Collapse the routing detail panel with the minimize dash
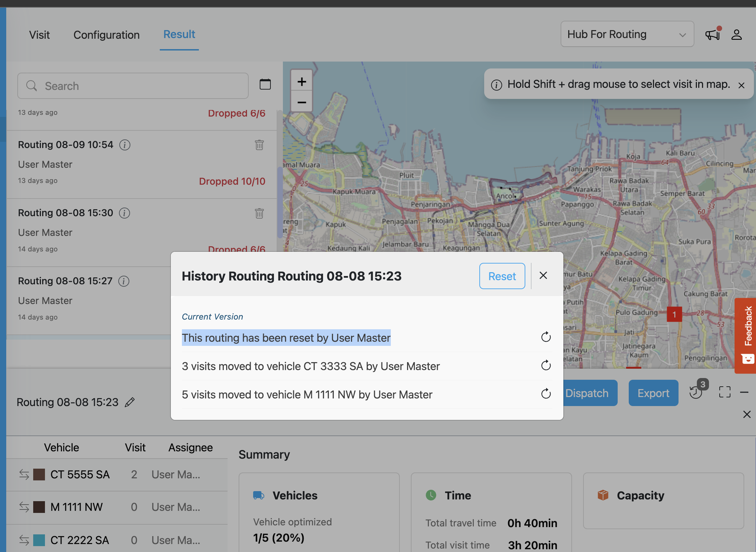 [x=744, y=392]
